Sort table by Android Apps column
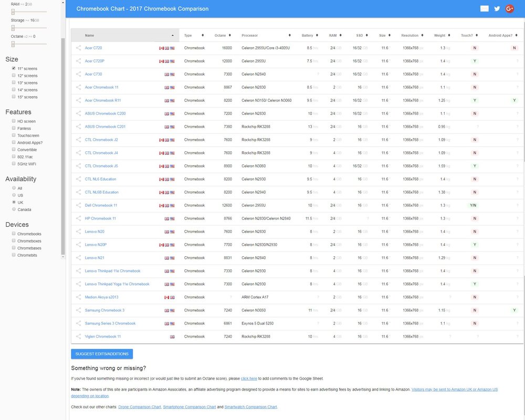525x420 pixels. [x=502, y=35]
